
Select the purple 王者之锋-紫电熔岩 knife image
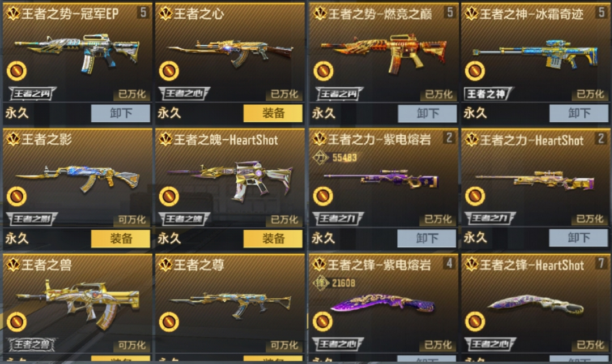[x=382, y=303]
